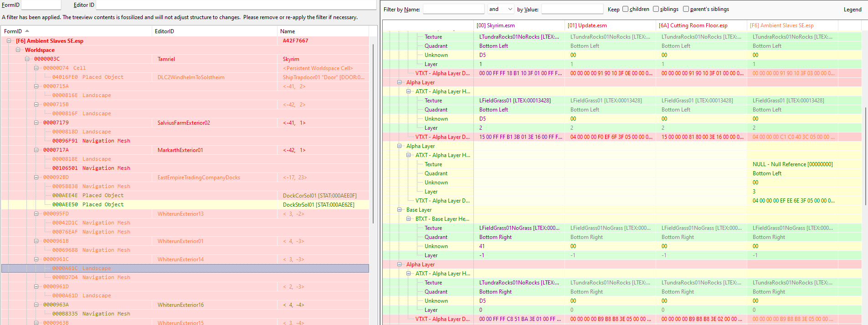The height and width of the screenshot is (325, 868).
Task: Select the 00106501 Navigation Mesh record
Action: [185, 168]
